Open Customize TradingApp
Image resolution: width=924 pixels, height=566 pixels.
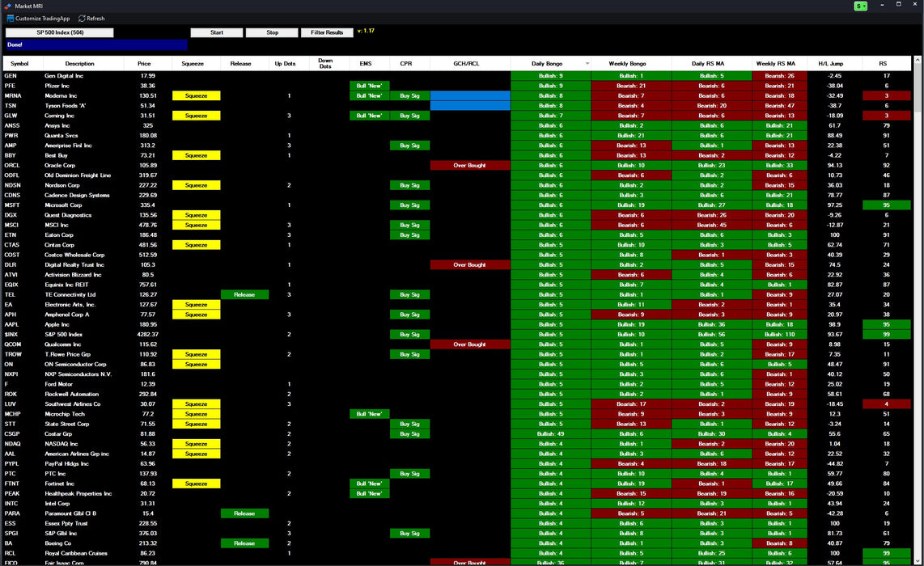(x=38, y=18)
